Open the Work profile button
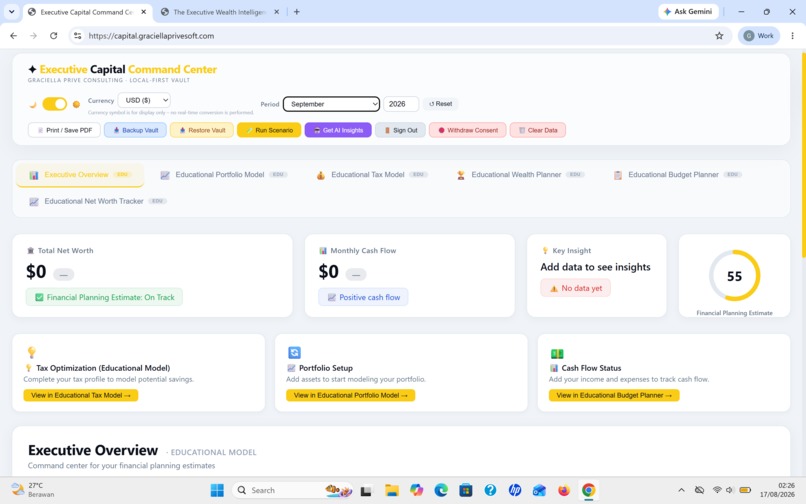The image size is (806, 504). [x=759, y=35]
